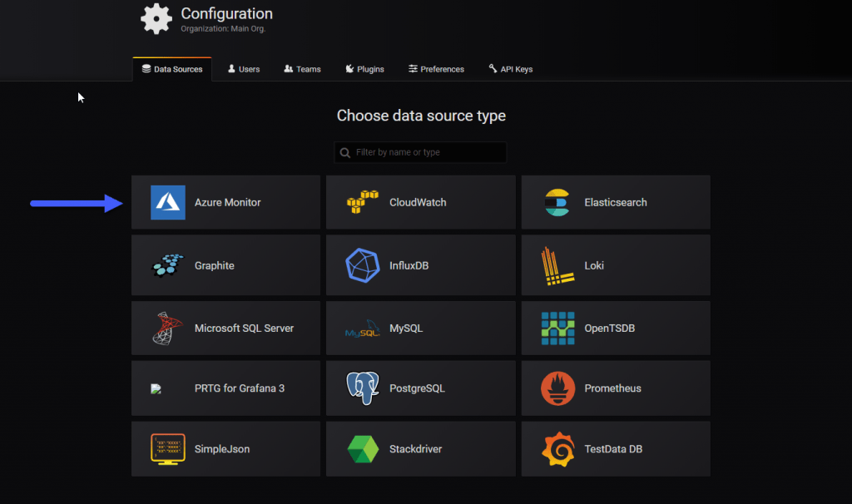Click the Azure Monitor logo icon

[x=168, y=203]
